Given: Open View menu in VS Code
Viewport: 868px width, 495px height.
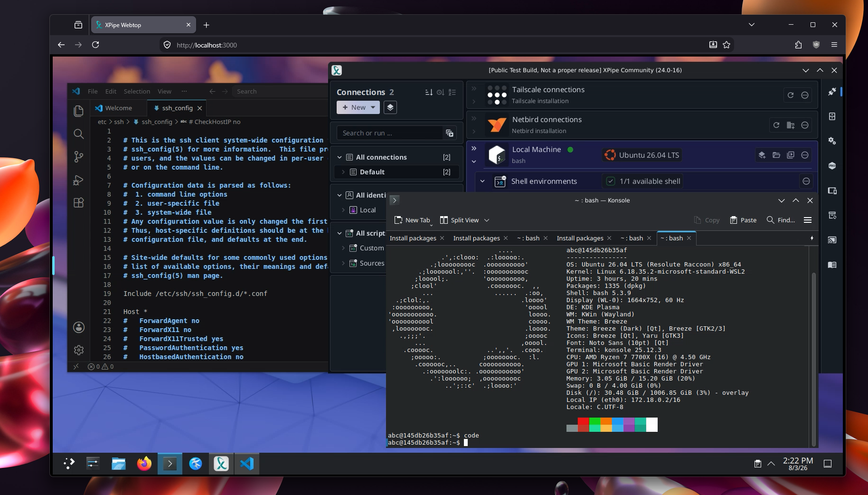Looking at the screenshot, I should [x=164, y=91].
